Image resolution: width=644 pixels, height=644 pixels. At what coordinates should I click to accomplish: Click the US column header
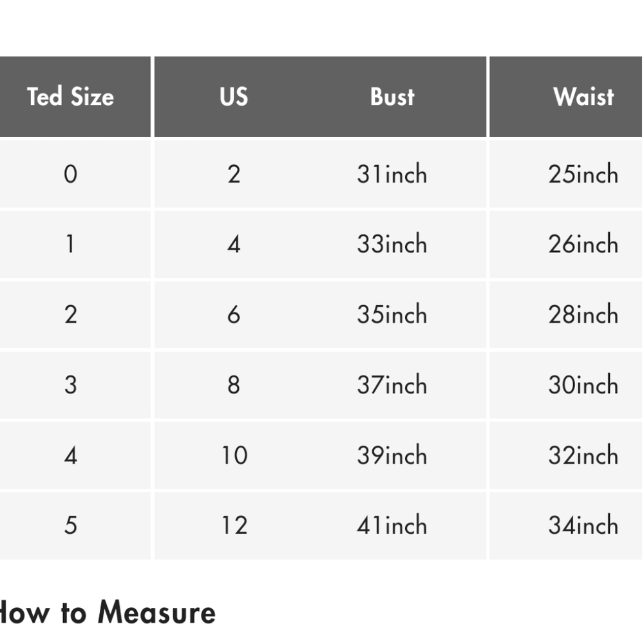pyautogui.click(x=233, y=97)
